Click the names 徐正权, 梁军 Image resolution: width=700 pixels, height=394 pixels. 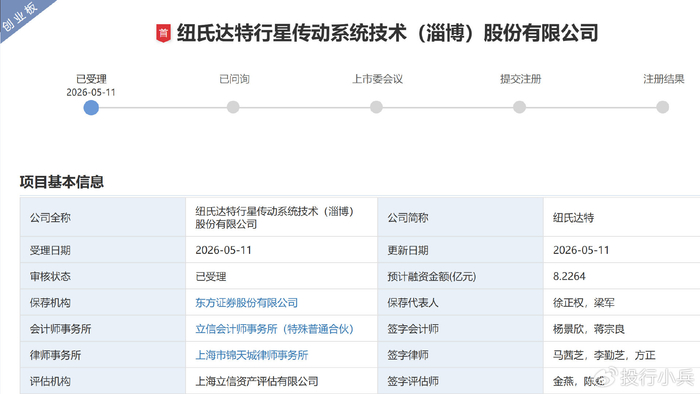coord(584,303)
